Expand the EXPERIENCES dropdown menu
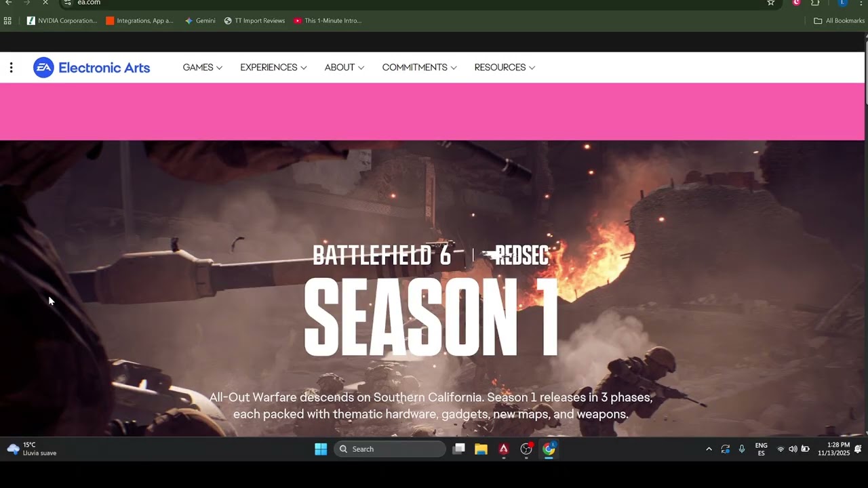The height and width of the screenshot is (488, 868). (273, 68)
